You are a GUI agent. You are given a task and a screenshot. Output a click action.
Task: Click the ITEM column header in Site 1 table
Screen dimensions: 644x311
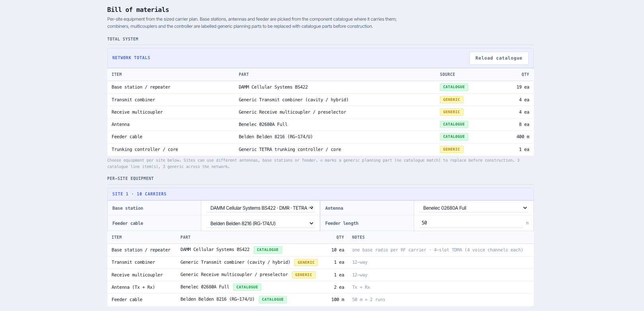pyautogui.click(x=117, y=238)
